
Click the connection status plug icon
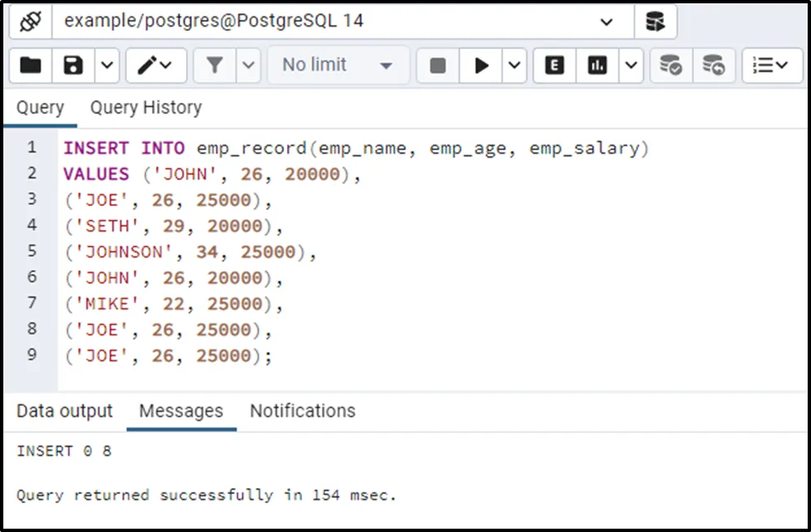tap(30, 22)
